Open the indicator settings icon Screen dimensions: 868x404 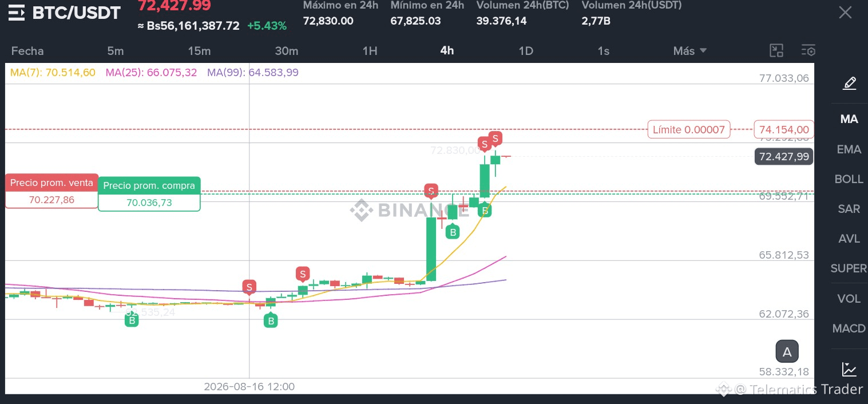pyautogui.click(x=808, y=50)
